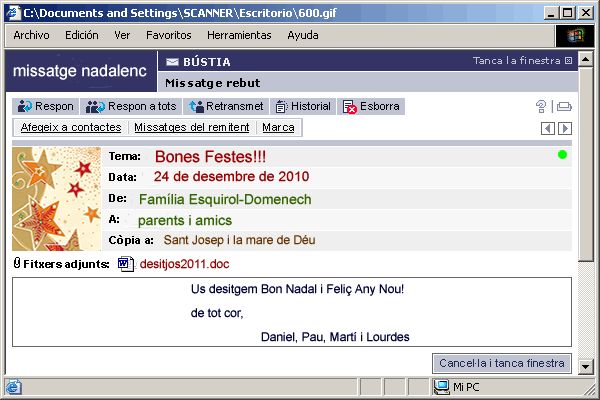Click signature Daniel, Pau, Martí i Lourdes
The width and height of the screenshot is (600, 400).
click(335, 337)
